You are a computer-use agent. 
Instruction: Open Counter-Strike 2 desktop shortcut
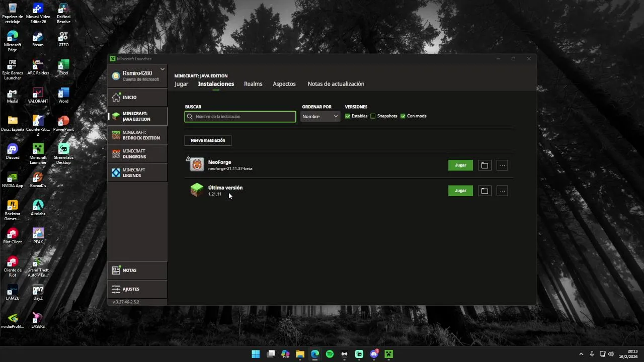tap(38, 126)
